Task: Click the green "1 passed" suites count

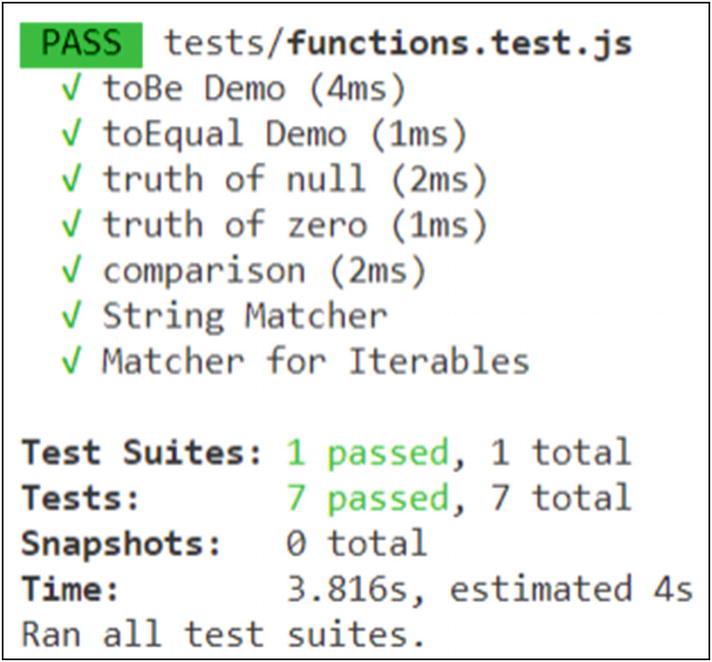Action: click(367, 452)
